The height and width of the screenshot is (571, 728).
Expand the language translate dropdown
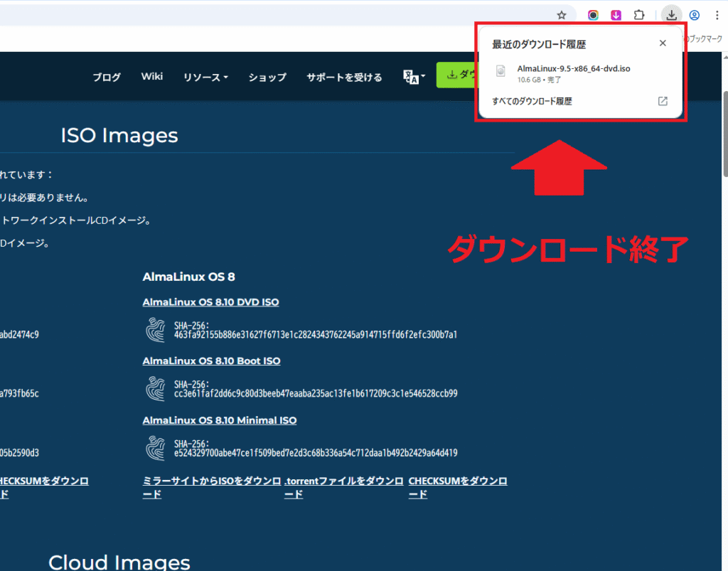coord(414,77)
